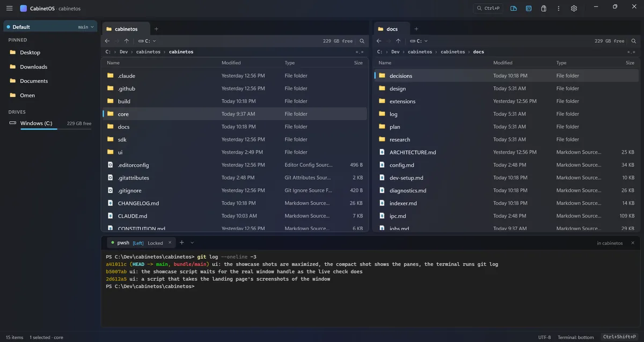Image resolution: width=644 pixels, height=342 pixels.
Task: Sort left pane by Modified column
Action: click(231, 63)
